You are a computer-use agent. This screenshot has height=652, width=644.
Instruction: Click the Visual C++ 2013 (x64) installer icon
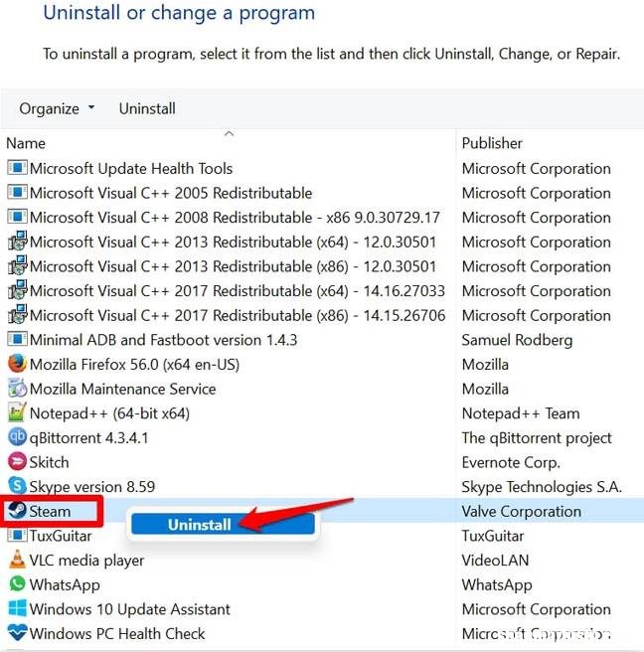tap(17, 242)
